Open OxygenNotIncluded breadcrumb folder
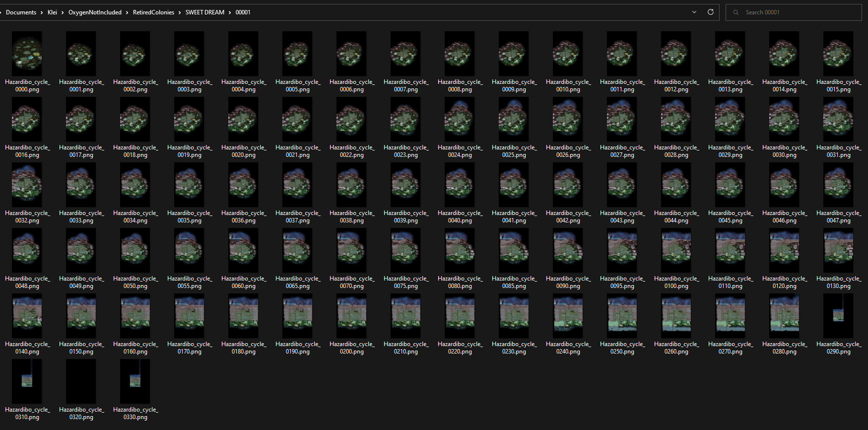 click(95, 12)
